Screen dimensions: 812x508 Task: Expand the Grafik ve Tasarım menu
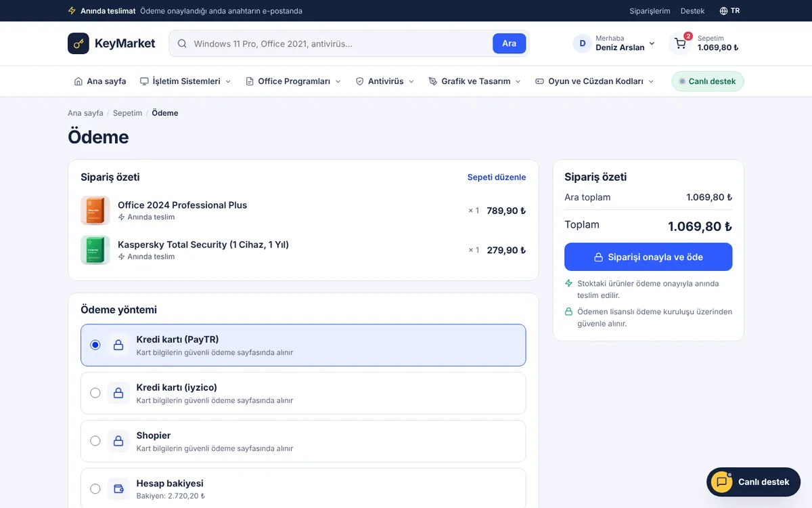(x=475, y=81)
